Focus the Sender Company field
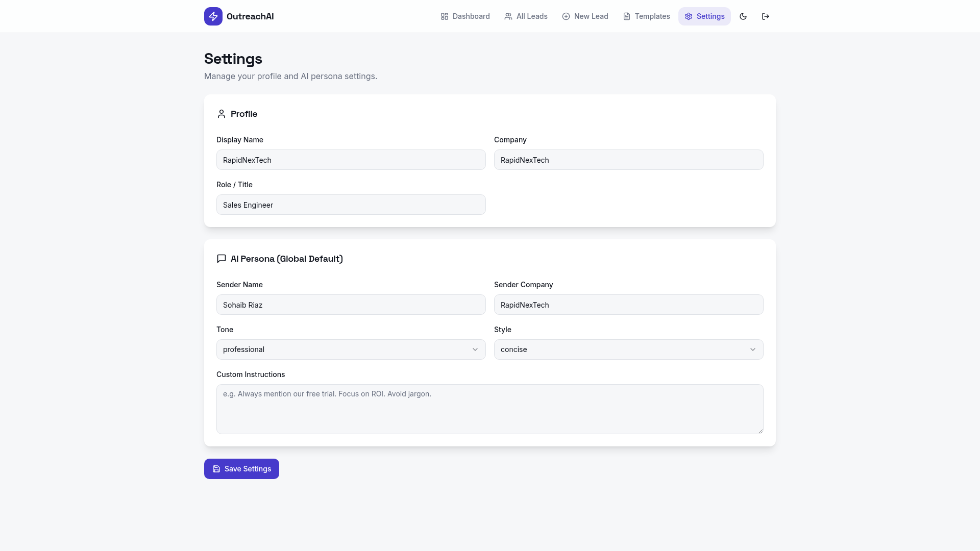 click(x=629, y=305)
